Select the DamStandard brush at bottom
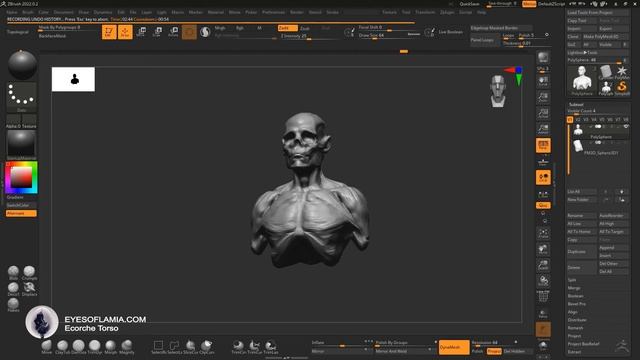Screen dimensions: 640x360 [79, 347]
